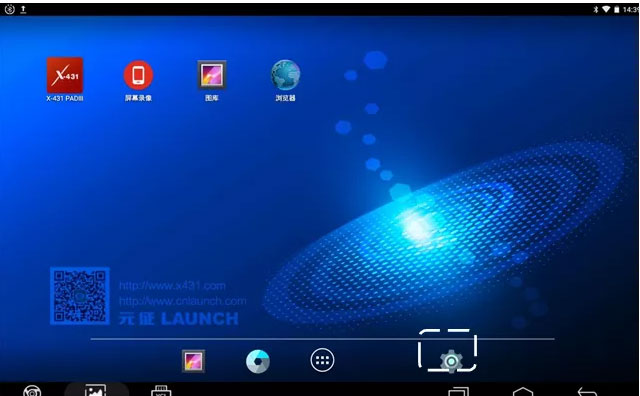Tap the screenshot picture icon in navigation bar
The width and height of the screenshot is (640, 396).
point(96,390)
